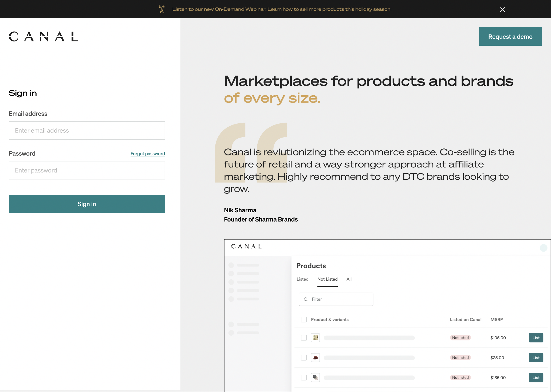Open the All products tab
The image size is (551, 392).
pos(349,279)
